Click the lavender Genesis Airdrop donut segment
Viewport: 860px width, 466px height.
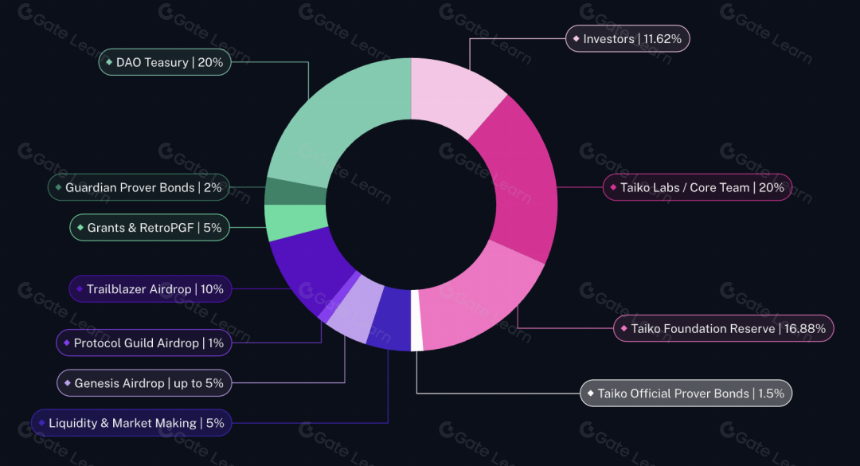tap(352, 311)
